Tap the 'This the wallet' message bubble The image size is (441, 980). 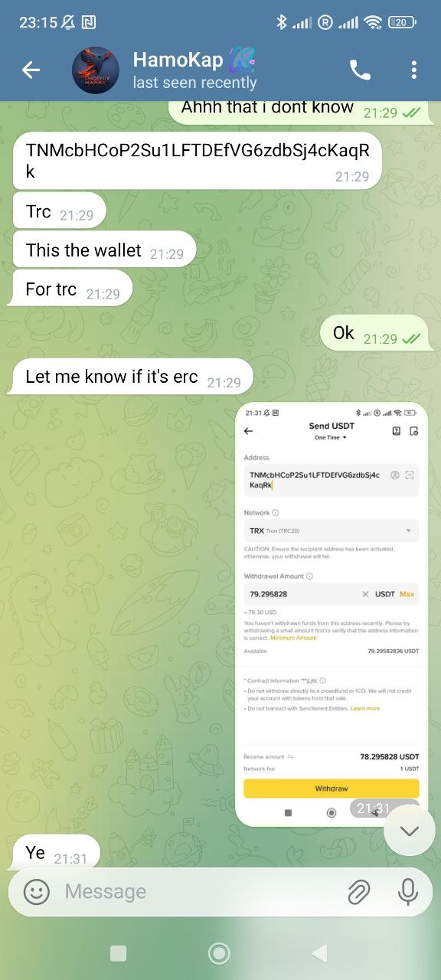105,250
